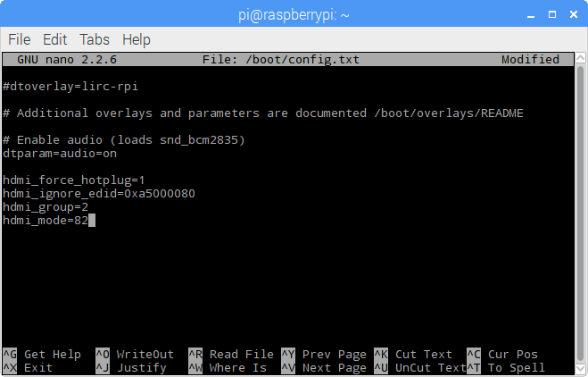Open the Edit menu
The height and width of the screenshot is (377, 588).
54,40
